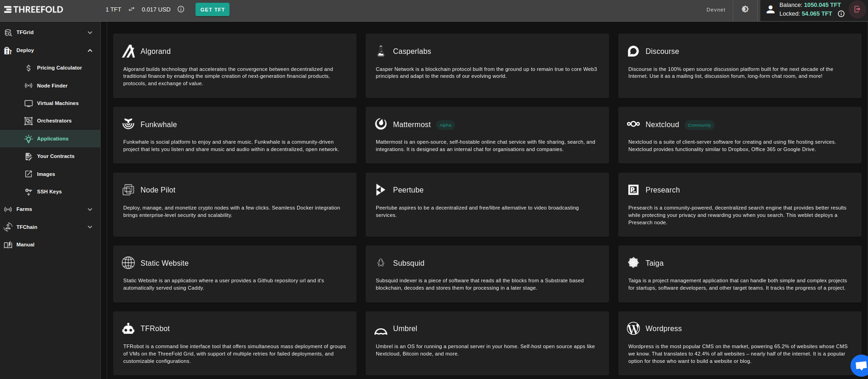Viewport: 868px width, 379px height.
Task: Open the Mattermost application card
Action: 487,135
